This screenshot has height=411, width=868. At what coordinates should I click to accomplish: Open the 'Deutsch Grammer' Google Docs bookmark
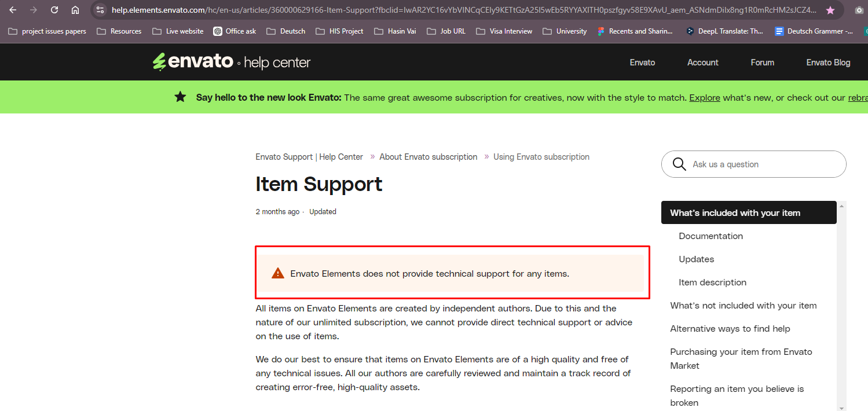(x=814, y=31)
